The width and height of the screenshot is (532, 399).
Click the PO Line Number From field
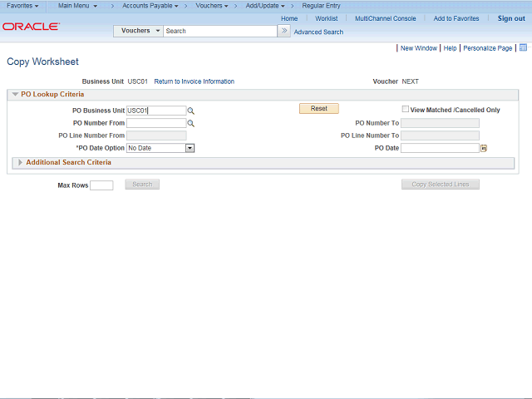click(156, 135)
